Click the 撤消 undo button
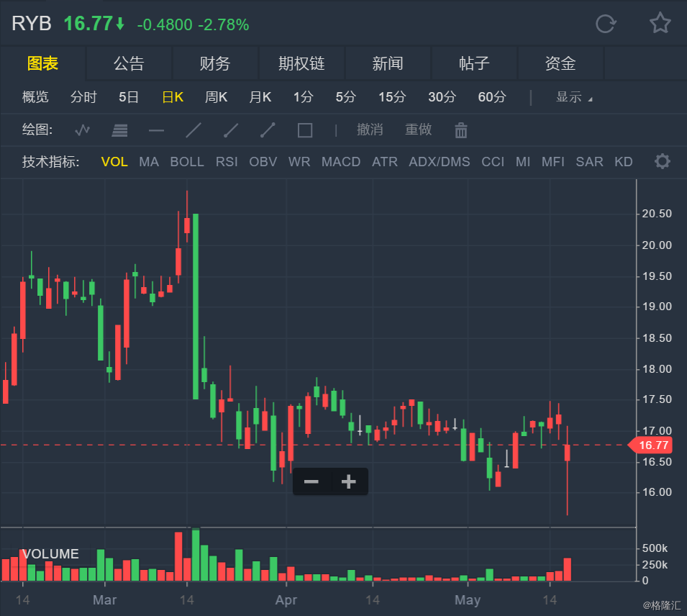 370,130
